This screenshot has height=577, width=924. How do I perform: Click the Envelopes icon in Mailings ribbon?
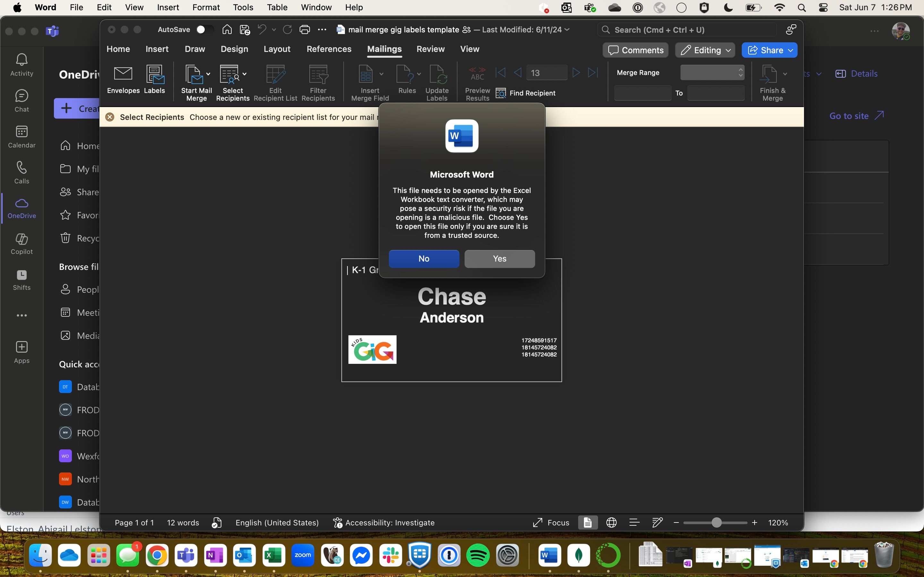pos(123,74)
